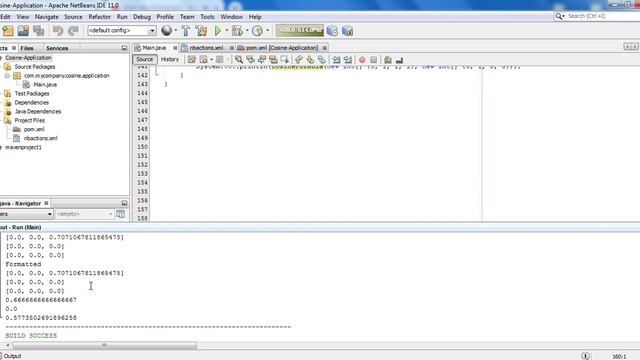Click the Profile Project toolbar icon
The image size is (640, 360).
tap(257, 31)
